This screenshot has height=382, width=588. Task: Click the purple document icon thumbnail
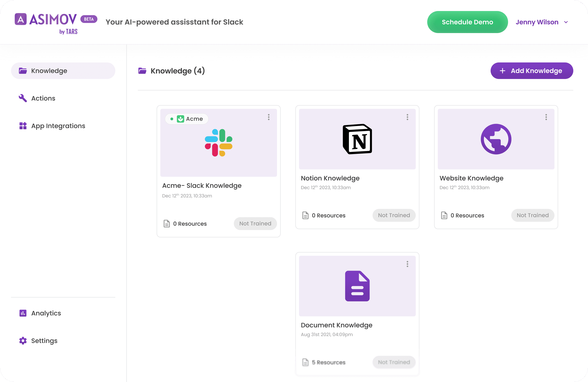(357, 286)
